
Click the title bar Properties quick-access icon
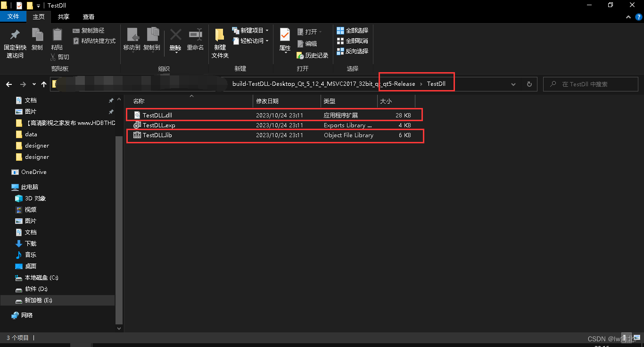(19, 6)
